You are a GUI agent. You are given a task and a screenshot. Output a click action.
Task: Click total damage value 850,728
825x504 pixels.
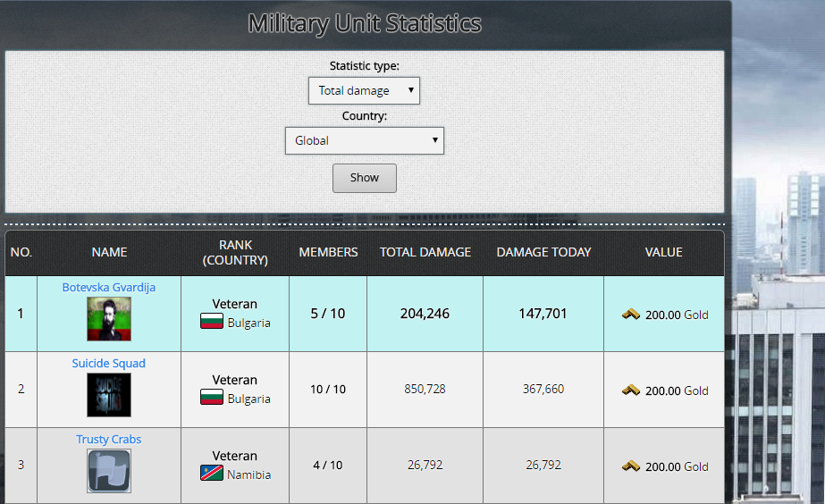point(425,389)
